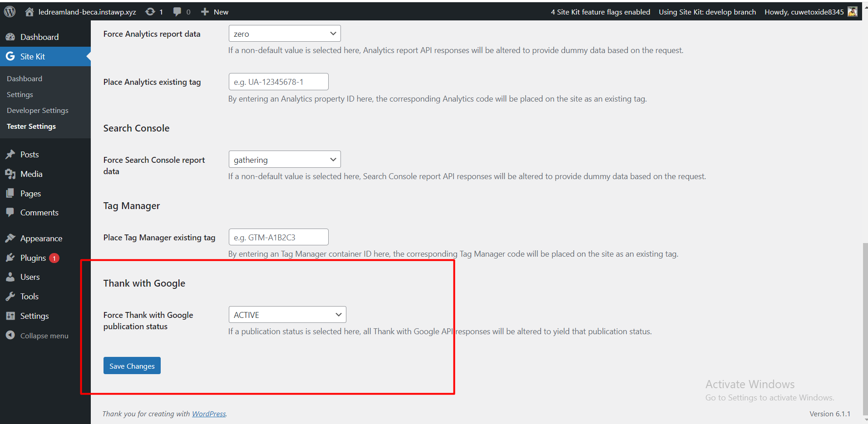Visit site via the home icon
The image size is (868, 424).
pos(29,11)
